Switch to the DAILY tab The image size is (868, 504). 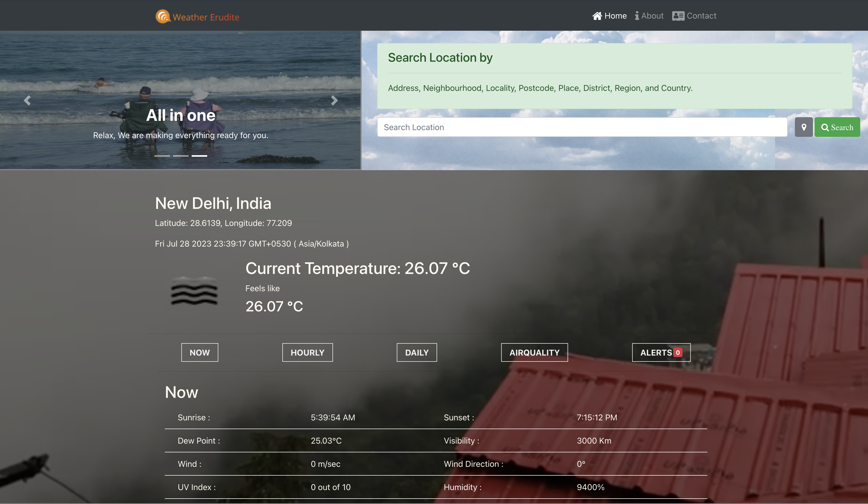[417, 352]
